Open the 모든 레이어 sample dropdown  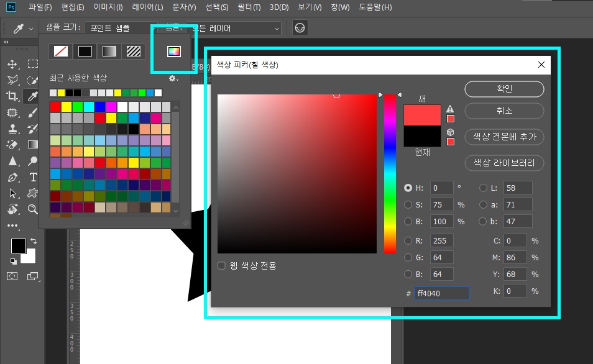pyautogui.click(x=234, y=28)
